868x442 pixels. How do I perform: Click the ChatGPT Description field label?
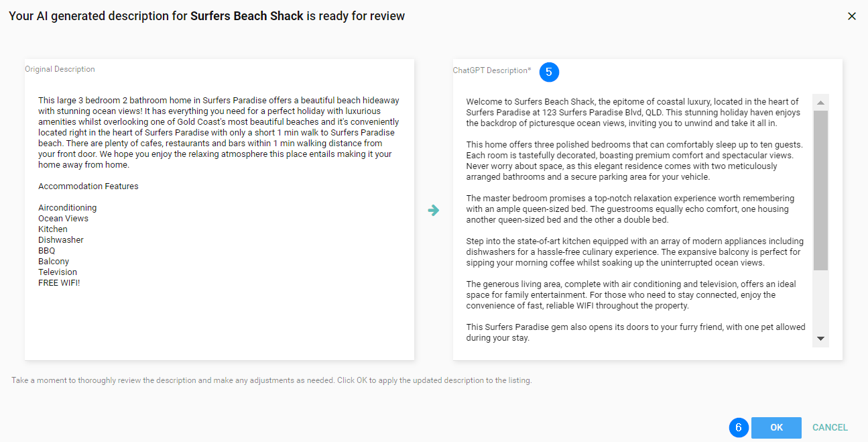491,70
